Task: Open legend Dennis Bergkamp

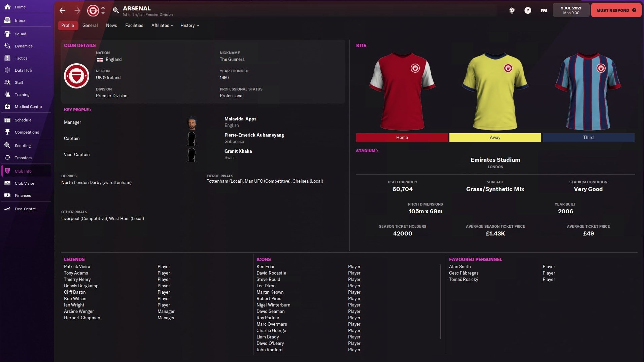Action: pos(81,286)
